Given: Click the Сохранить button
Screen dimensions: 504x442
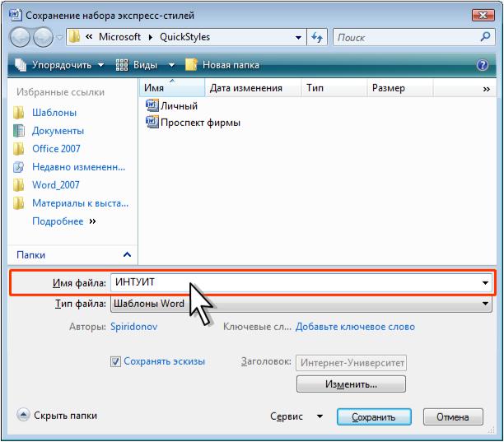Looking at the screenshot, I should [x=374, y=417].
